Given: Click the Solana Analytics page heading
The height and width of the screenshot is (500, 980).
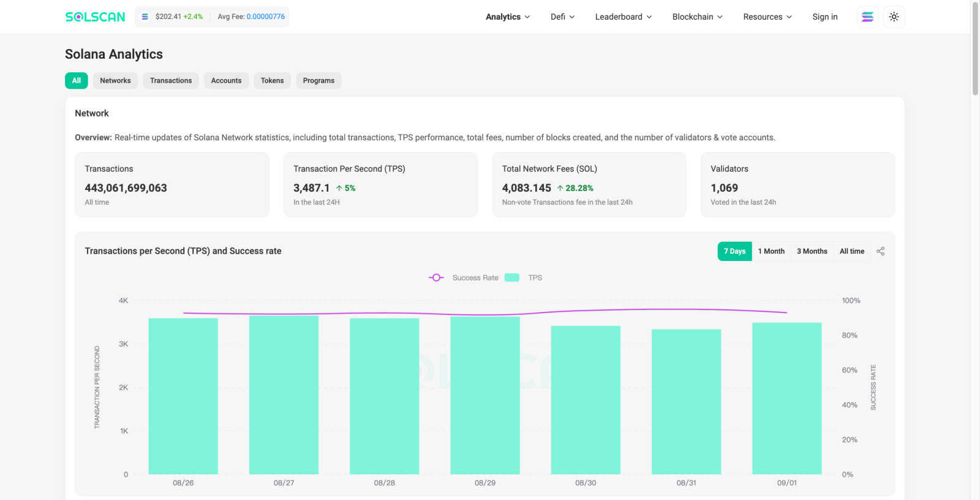Looking at the screenshot, I should coord(114,54).
